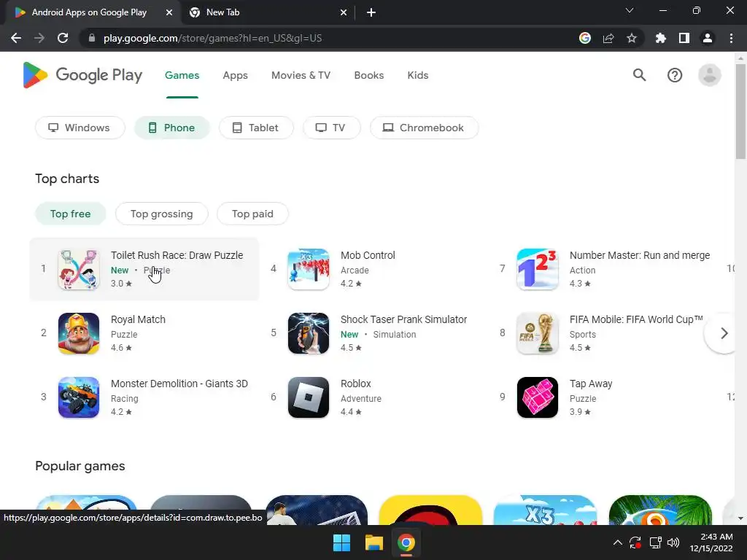Select the TV device filter
The width and height of the screenshot is (747, 560).
click(332, 128)
